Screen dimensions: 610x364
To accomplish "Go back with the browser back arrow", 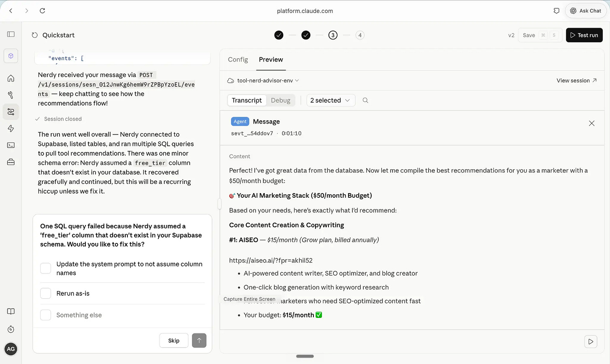I will [x=11, y=11].
